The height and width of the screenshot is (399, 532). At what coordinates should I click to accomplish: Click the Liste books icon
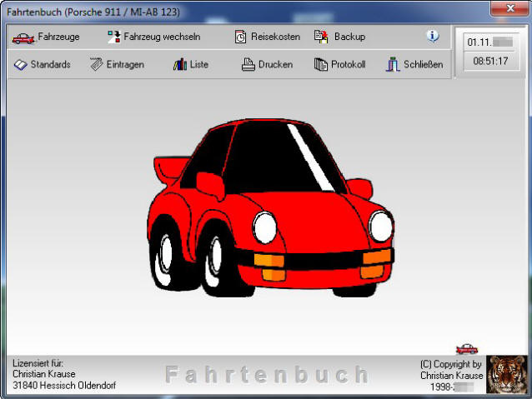coord(180,64)
